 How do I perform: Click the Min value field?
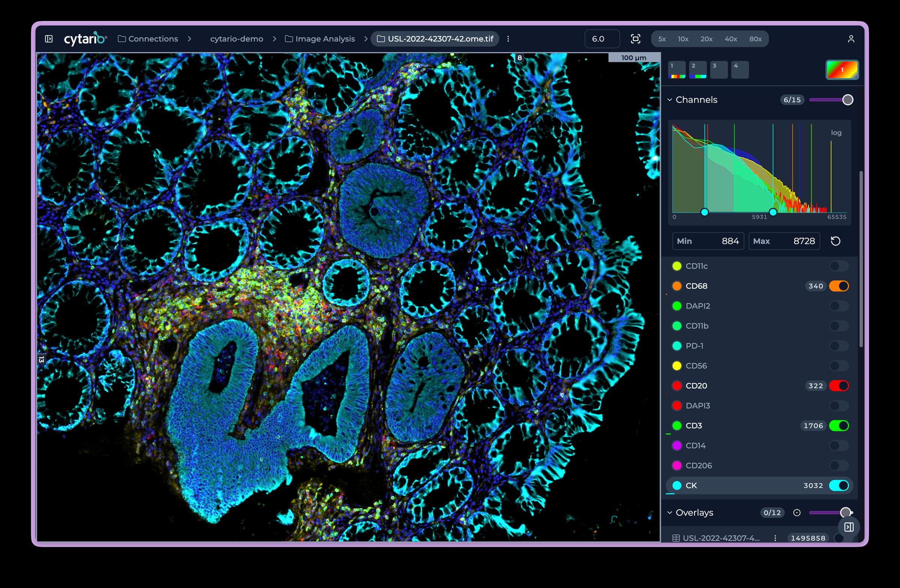click(x=708, y=241)
